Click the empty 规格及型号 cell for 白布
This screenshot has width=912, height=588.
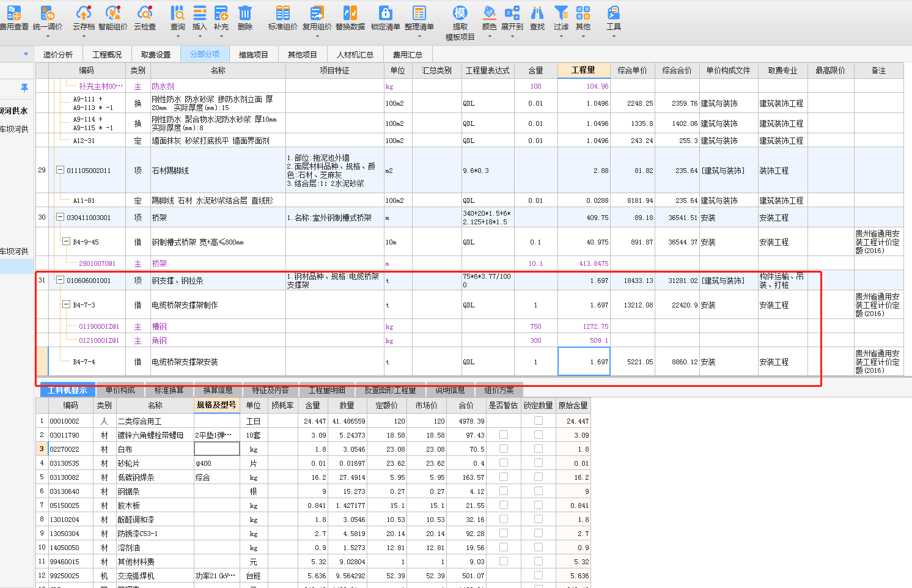point(216,449)
